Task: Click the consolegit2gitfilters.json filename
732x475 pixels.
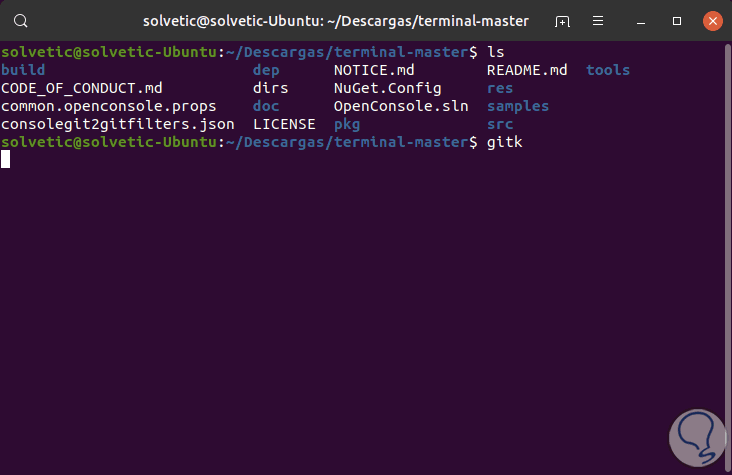Action: click(x=118, y=124)
